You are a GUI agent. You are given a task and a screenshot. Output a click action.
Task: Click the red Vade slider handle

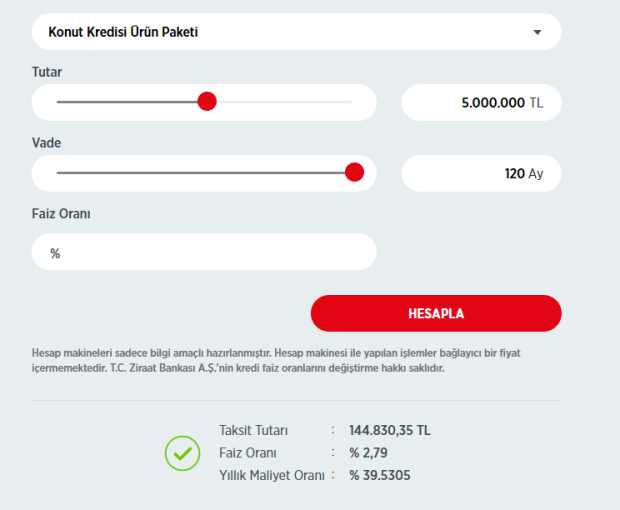click(x=354, y=172)
